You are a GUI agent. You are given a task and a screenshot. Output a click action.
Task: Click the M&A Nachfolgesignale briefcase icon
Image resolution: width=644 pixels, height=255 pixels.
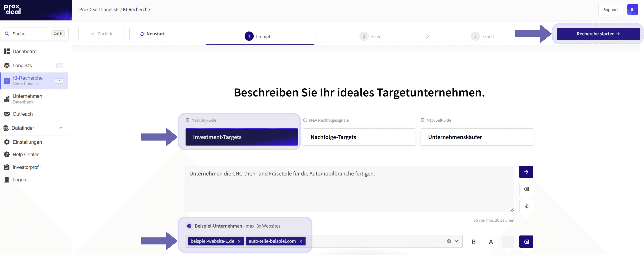[305, 120]
